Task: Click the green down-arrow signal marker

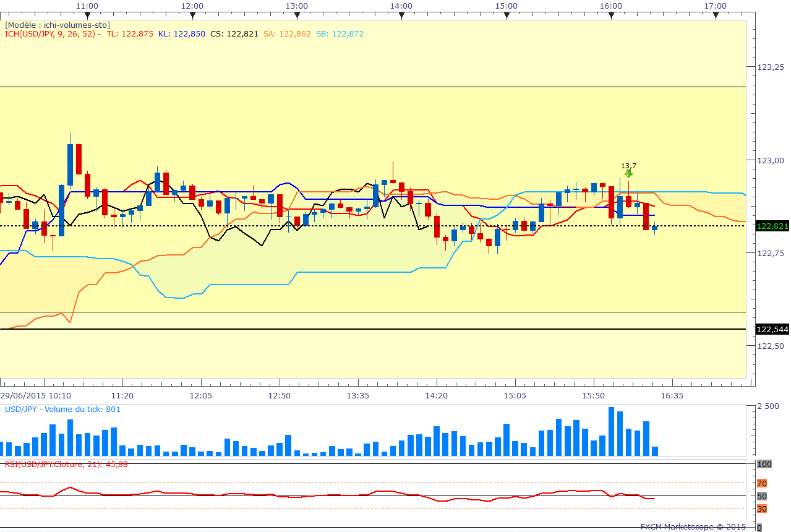Action: 628,174
